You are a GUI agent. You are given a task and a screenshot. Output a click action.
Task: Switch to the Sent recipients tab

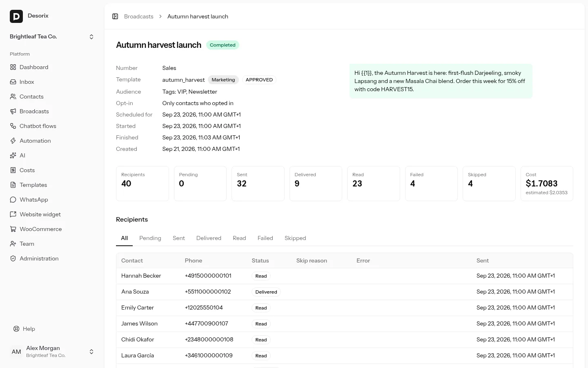pyautogui.click(x=179, y=238)
